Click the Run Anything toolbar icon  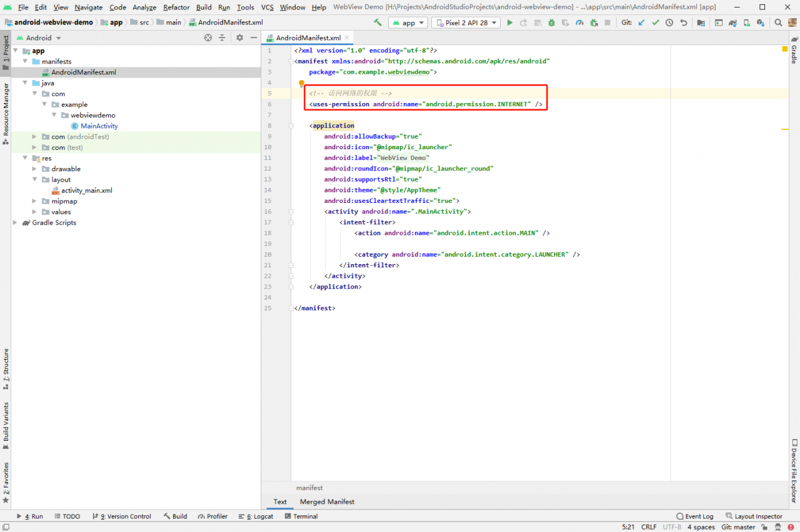click(x=719, y=22)
